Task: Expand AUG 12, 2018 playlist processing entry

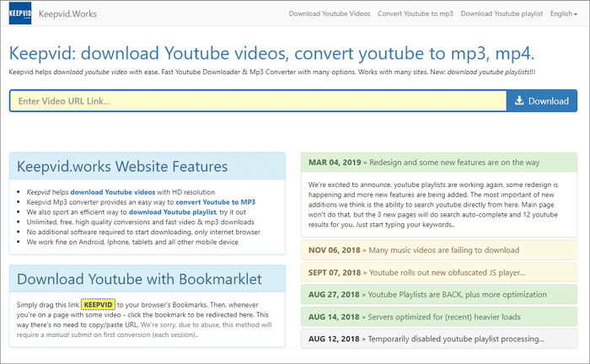Action: click(x=421, y=340)
